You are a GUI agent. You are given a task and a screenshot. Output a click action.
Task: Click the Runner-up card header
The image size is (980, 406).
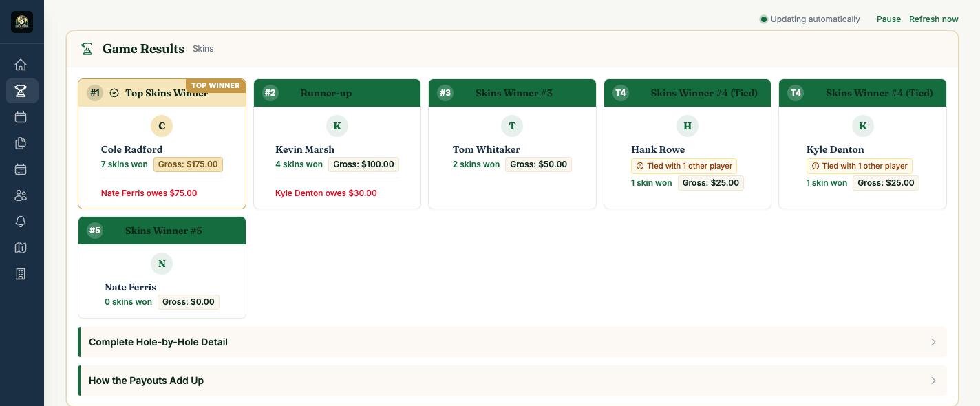(x=337, y=93)
